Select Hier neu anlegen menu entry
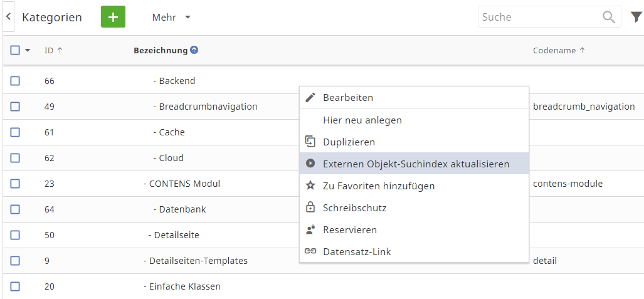 tap(362, 120)
